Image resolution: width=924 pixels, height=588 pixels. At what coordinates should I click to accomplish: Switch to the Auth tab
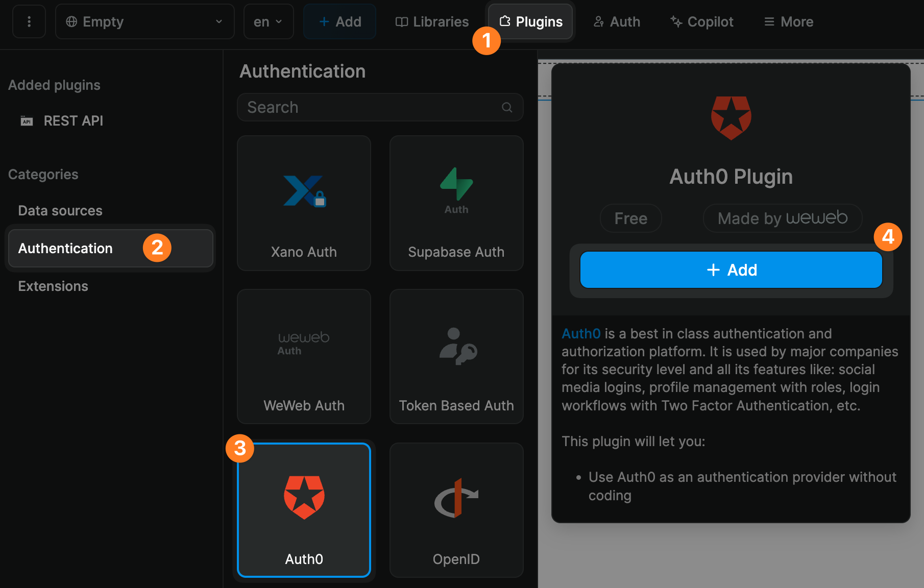point(616,21)
